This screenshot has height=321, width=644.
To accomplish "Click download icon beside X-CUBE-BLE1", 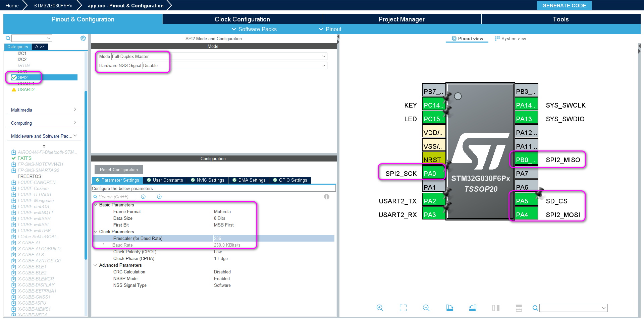I will [x=14, y=267].
